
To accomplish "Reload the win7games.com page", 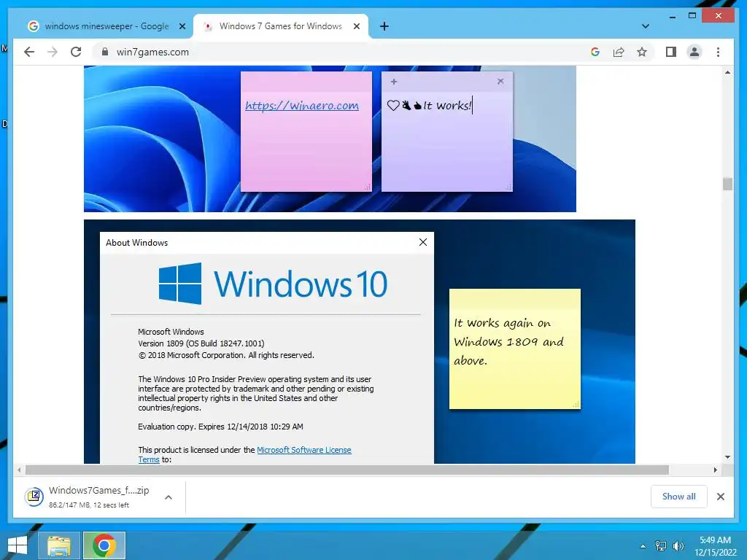I will tap(76, 52).
